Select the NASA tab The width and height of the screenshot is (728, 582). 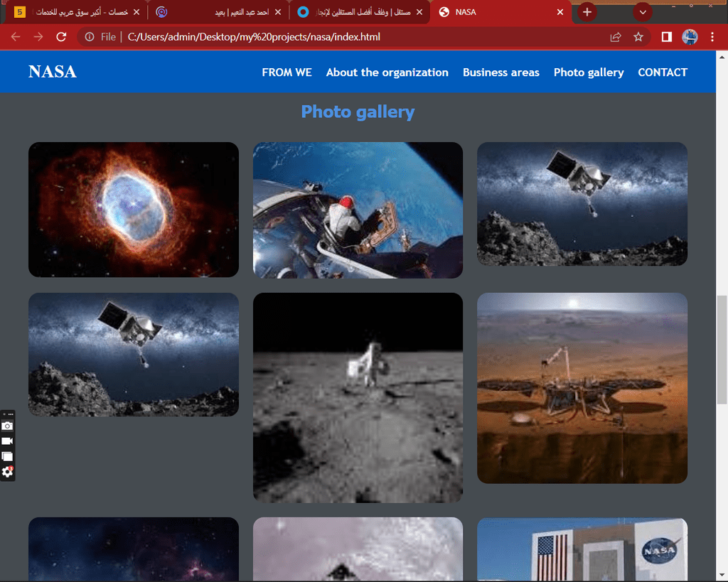[x=501, y=12]
